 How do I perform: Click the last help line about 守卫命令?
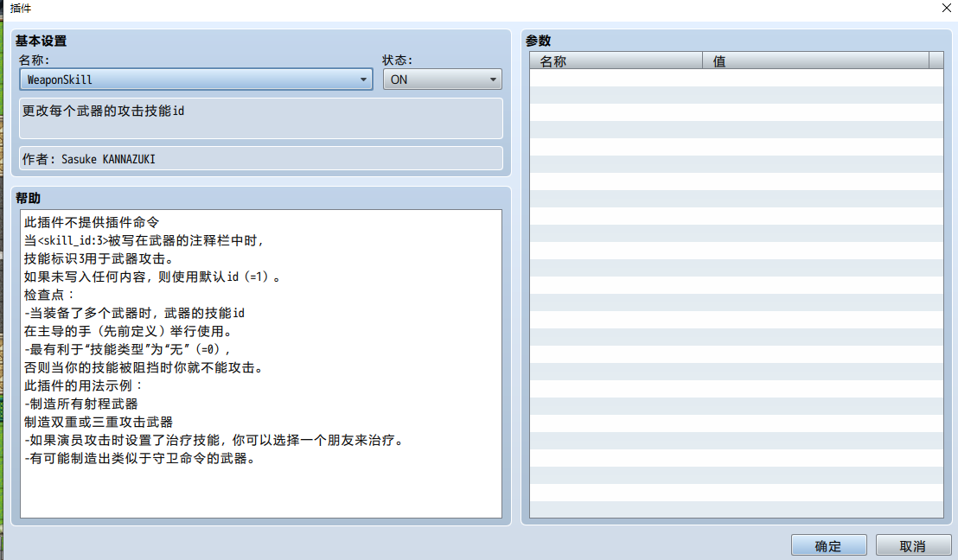[139, 458]
